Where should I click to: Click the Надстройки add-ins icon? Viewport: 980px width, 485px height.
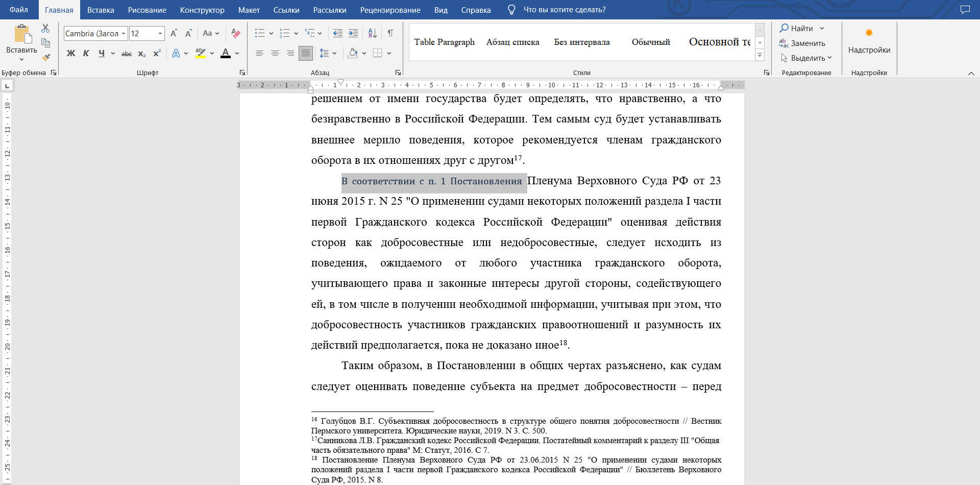[x=869, y=33]
